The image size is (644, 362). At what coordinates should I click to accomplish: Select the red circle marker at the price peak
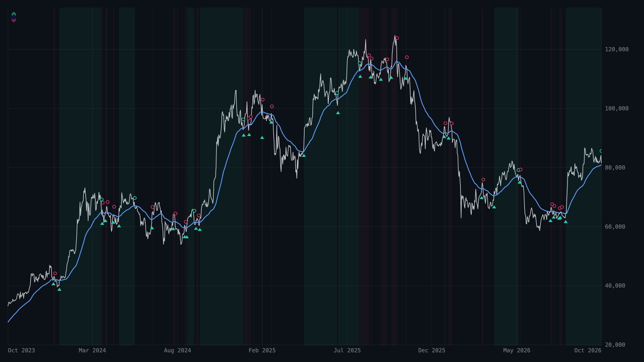[397, 38]
